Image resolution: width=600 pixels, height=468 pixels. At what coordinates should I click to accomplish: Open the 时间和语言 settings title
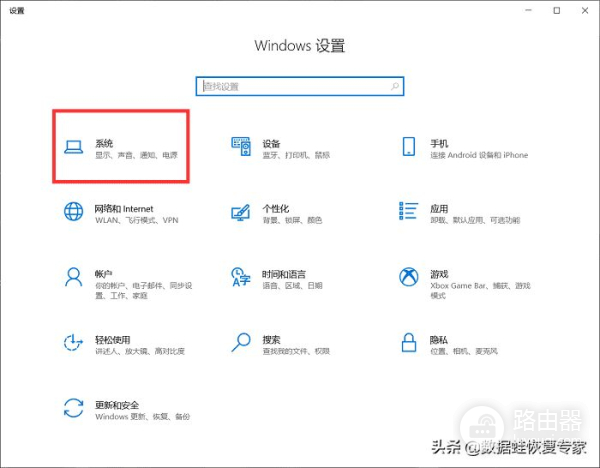[x=284, y=274]
